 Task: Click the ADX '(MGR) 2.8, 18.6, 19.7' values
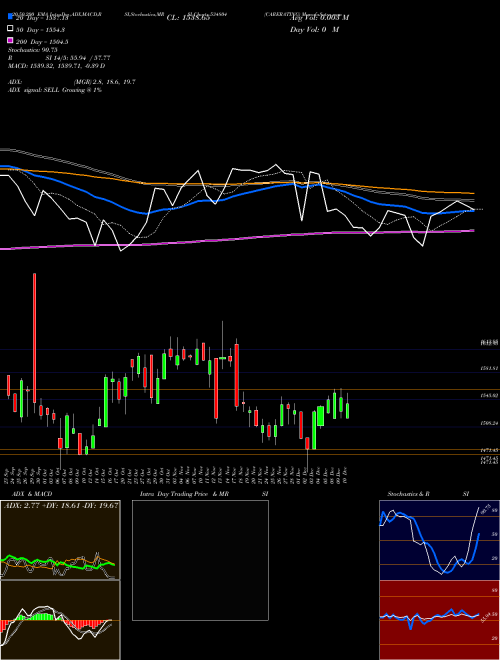coord(104,82)
